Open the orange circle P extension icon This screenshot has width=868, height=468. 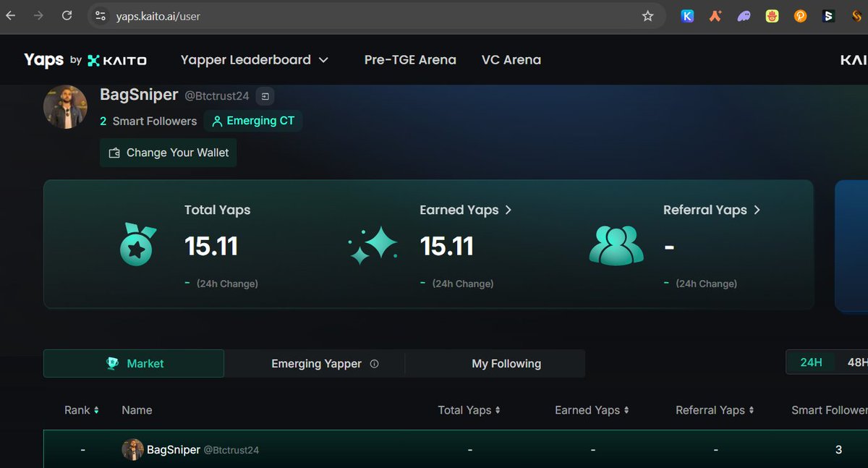click(800, 16)
